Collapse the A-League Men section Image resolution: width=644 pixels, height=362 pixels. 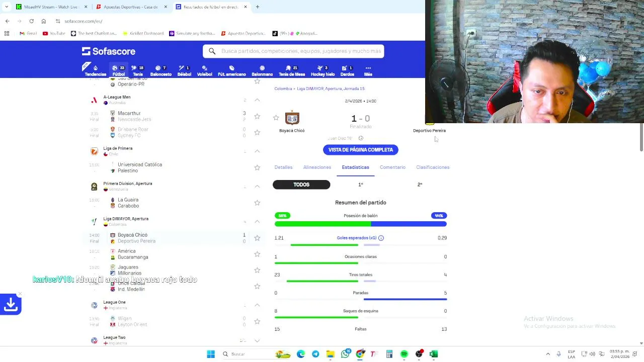pyautogui.click(x=257, y=100)
